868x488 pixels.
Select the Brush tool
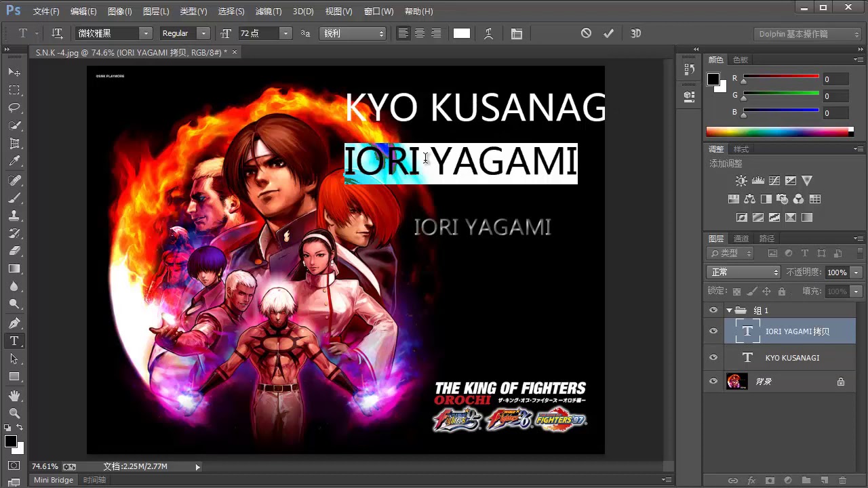point(14,198)
